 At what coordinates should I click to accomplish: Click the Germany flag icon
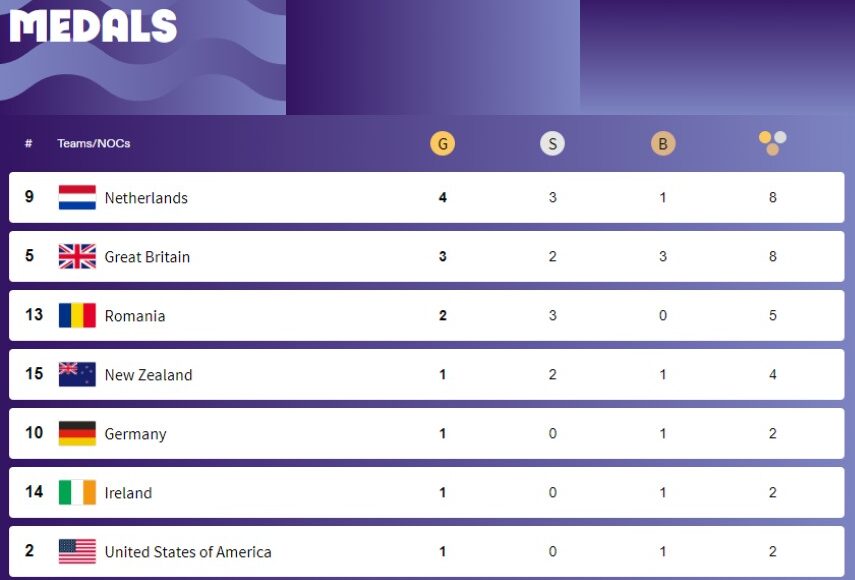coord(77,433)
